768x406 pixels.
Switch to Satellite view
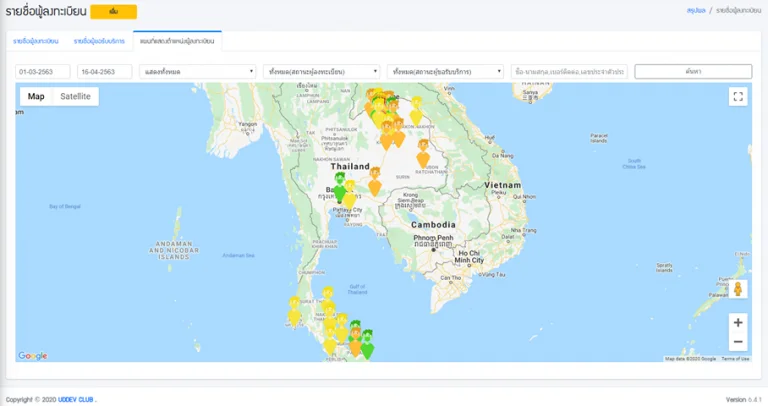pyautogui.click(x=75, y=96)
